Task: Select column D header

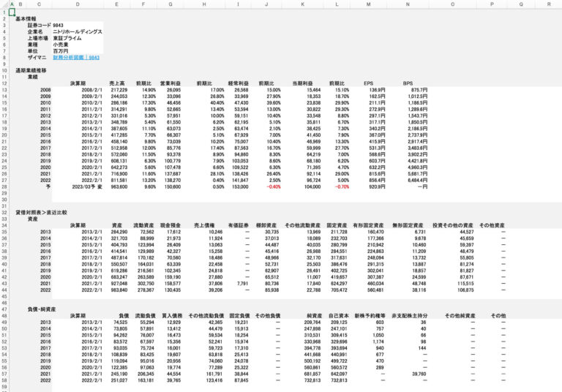Action: [78, 4]
